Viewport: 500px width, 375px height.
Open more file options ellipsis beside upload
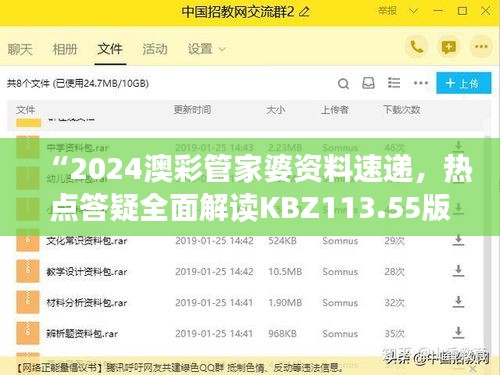[421, 83]
